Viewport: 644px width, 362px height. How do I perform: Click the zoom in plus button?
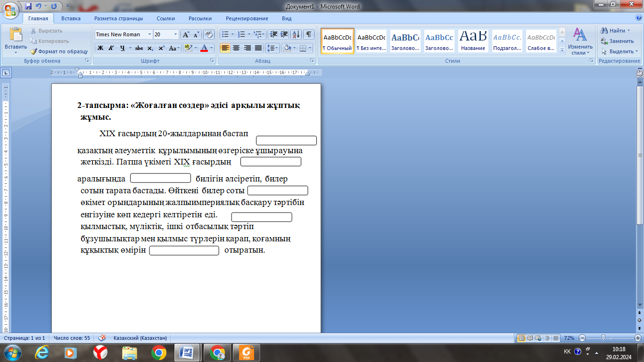click(x=638, y=338)
